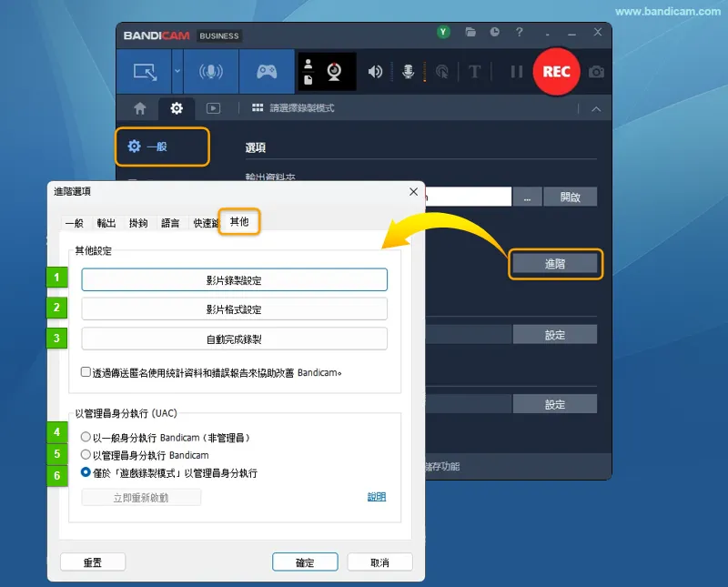728x587 pixels.
Task: Open 自動完成錄製 button
Action: tap(234, 339)
